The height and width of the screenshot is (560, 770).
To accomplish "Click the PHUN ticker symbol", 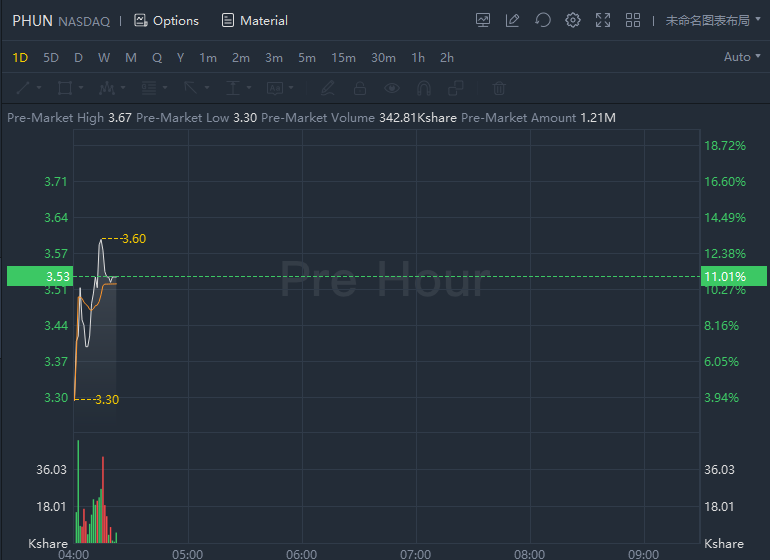I will [32, 21].
